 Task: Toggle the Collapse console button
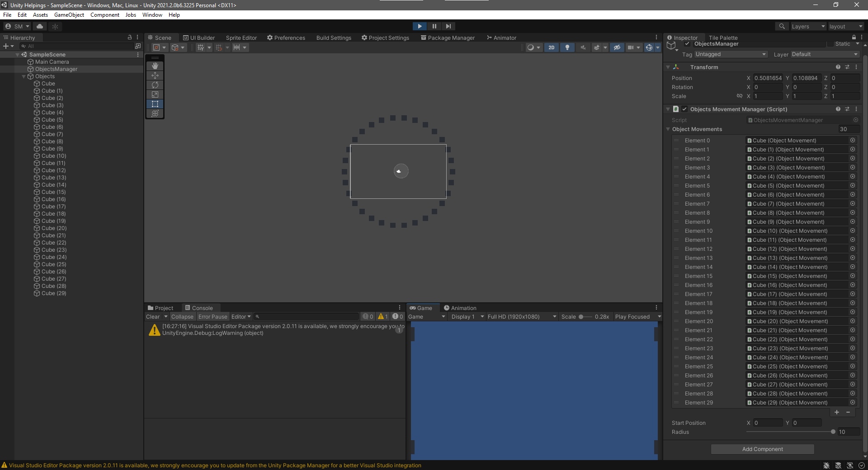pos(182,317)
